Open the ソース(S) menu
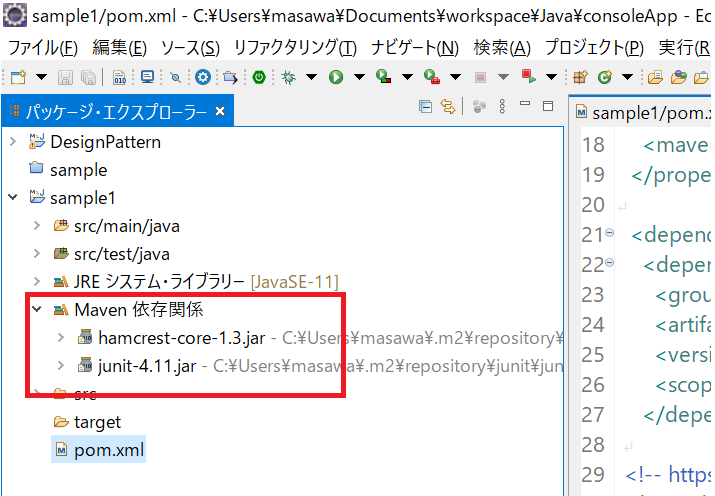This screenshot has height=496, width=715. [191, 47]
